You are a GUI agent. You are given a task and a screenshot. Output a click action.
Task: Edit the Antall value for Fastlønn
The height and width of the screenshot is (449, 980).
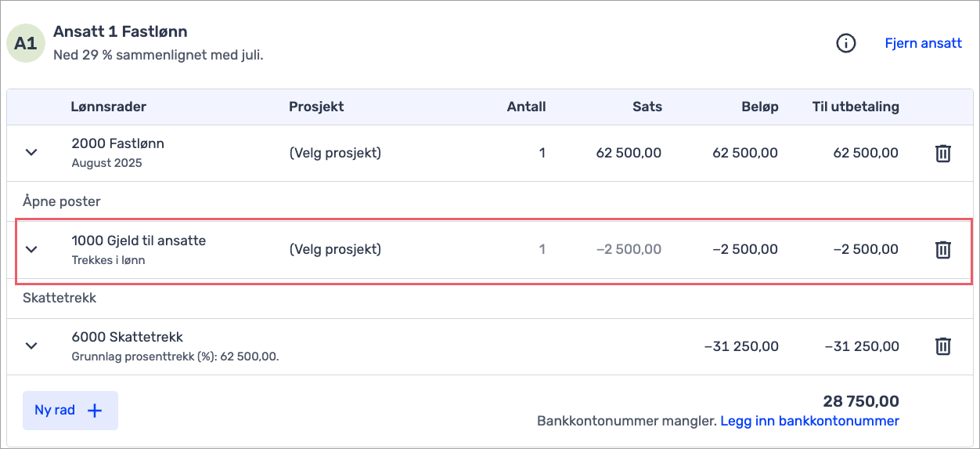pyautogui.click(x=542, y=153)
